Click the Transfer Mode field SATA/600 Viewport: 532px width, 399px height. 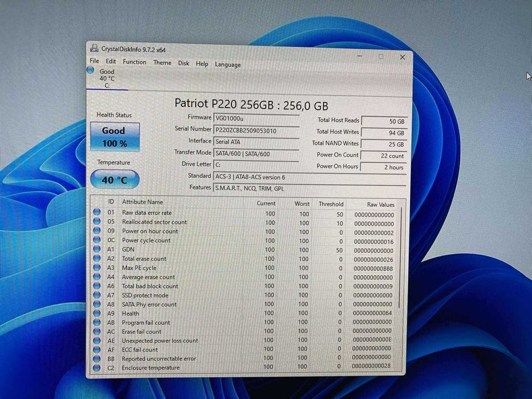[x=256, y=154]
